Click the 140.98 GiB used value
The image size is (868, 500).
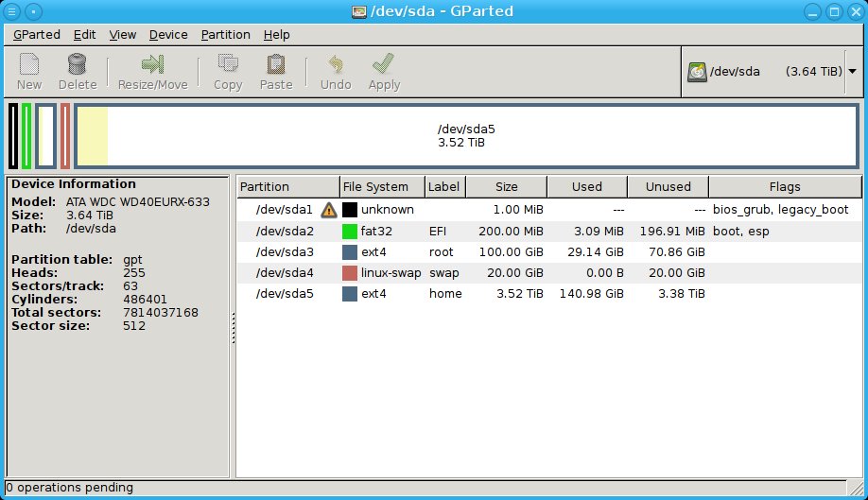tap(591, 294)
